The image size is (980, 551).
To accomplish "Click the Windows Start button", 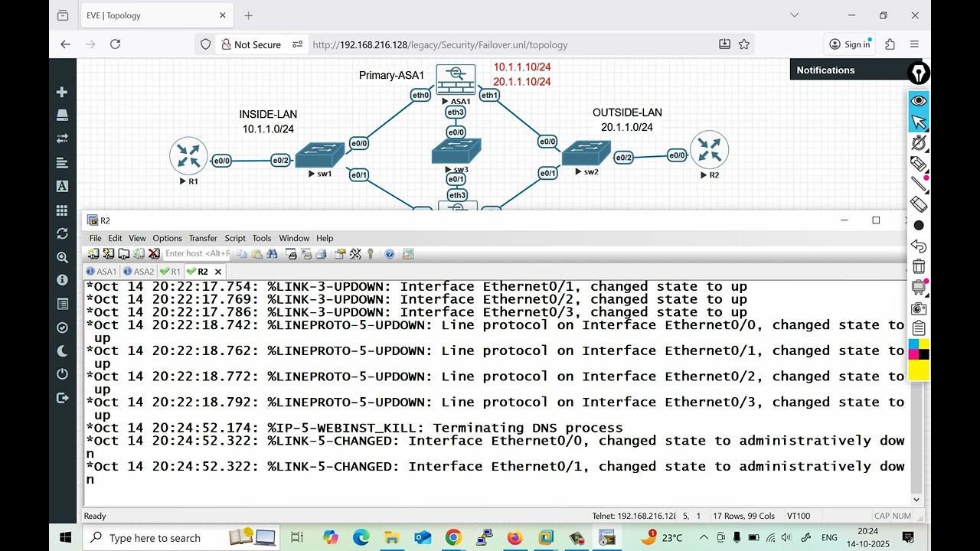I will 65,538.
